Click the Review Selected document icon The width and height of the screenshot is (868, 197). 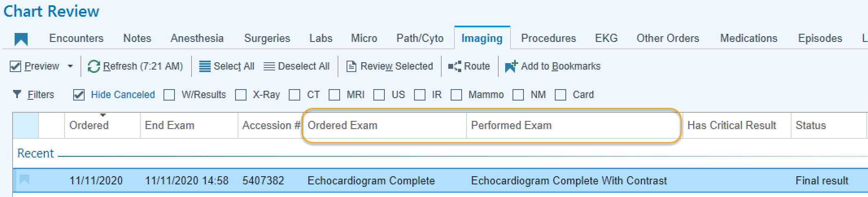tap(351, 66)
